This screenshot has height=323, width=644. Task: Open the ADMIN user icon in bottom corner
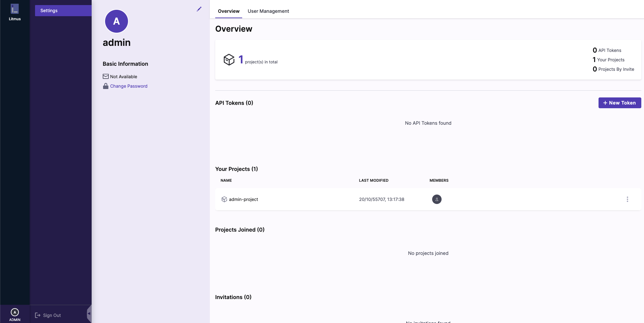(x=15, y=313)
